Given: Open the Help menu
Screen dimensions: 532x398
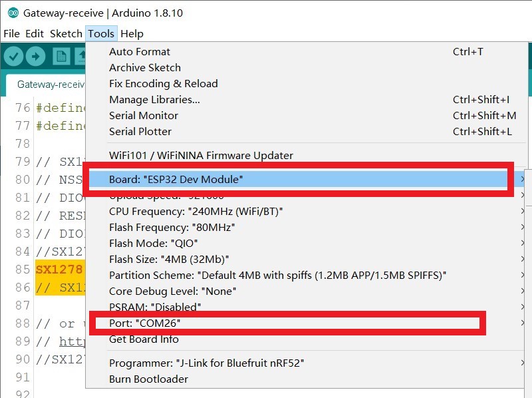Looking at the screenshot, I should coord(132,34).
